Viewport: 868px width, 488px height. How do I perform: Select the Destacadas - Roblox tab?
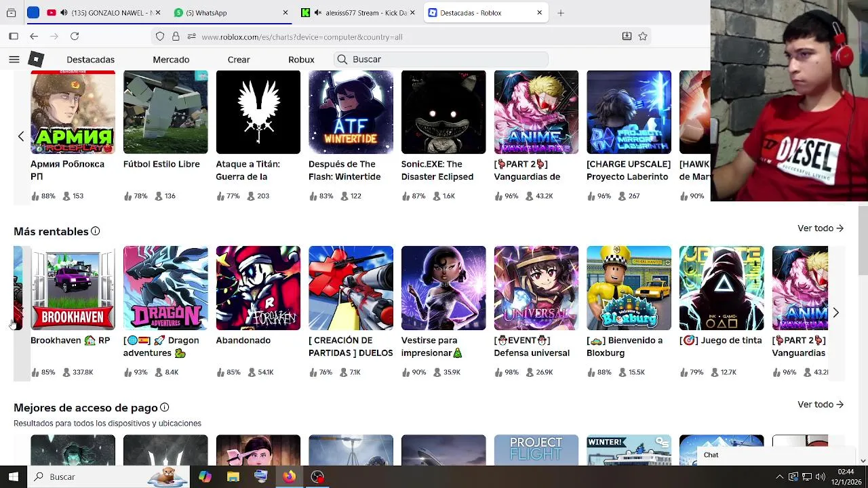tap(485, 13)
